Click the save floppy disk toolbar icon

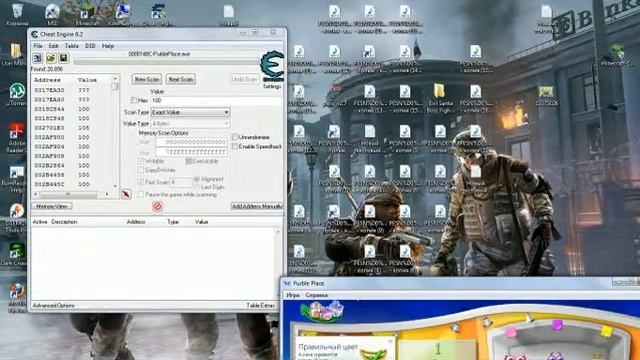point(63,58)
